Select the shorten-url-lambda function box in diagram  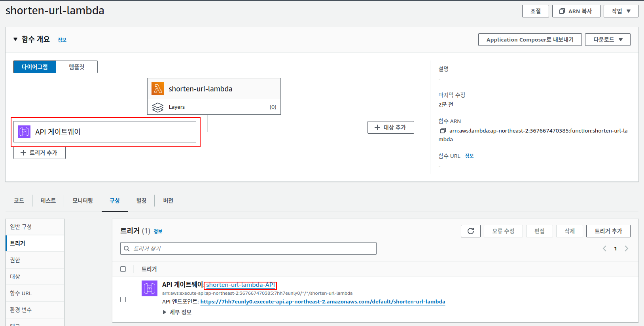pos(214,89)
